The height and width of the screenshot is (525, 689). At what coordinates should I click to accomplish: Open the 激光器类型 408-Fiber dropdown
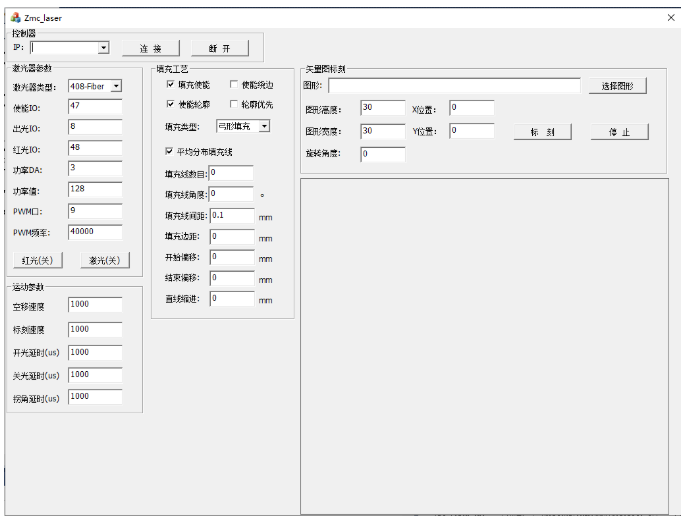pos(116,86)
